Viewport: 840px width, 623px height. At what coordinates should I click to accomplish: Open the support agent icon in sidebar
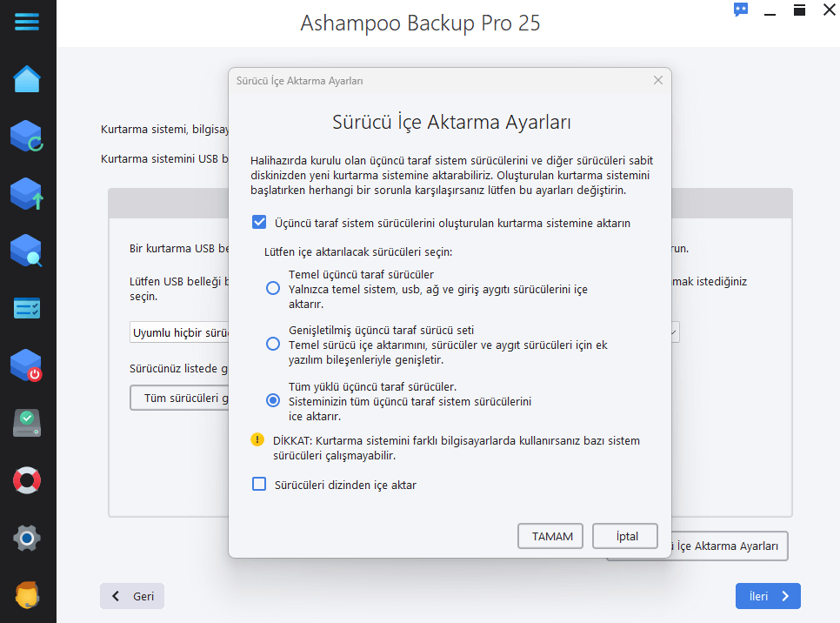pyautogui.click(x=27, y=595)
